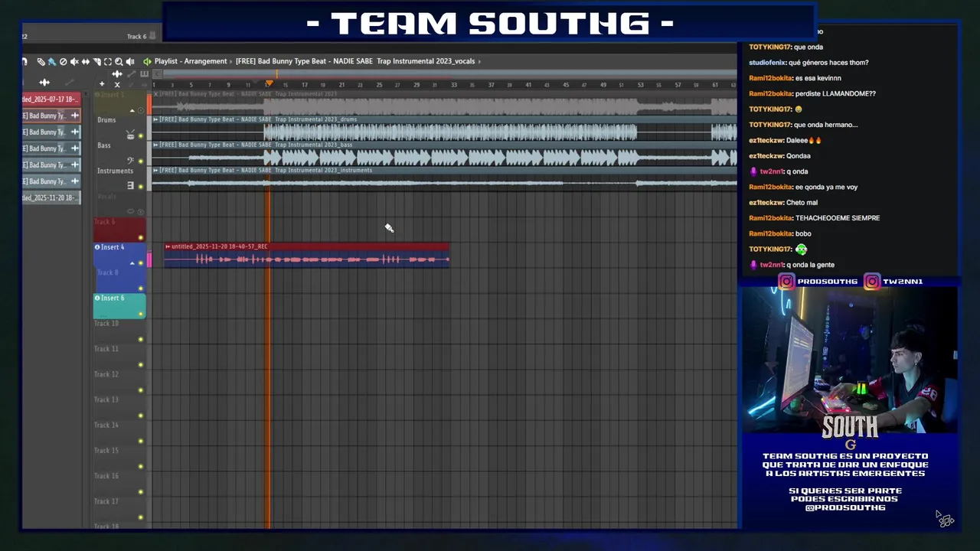Click waveform icon on third picker item

(x=75, y=132)
